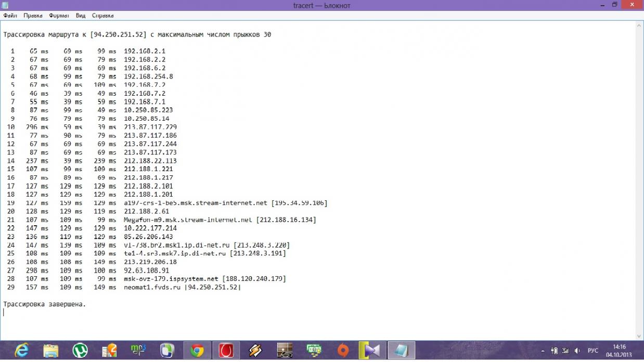The width and height of the screenshot is (644, 362).
Task: Open the volume control in system tray
Action: point(577,351)
